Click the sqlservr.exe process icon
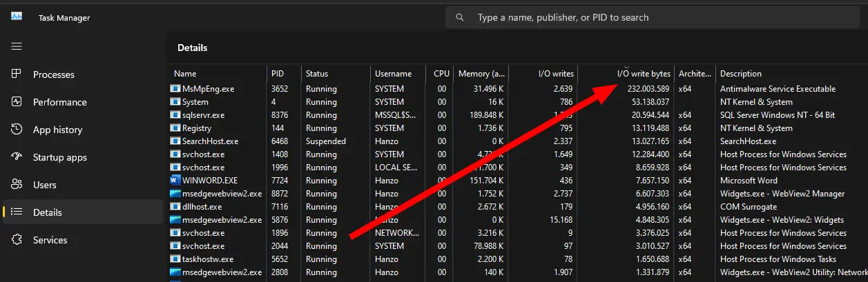The width and height of the screenshot is (868, 282). pyautogui.click(x=175, y=115)
